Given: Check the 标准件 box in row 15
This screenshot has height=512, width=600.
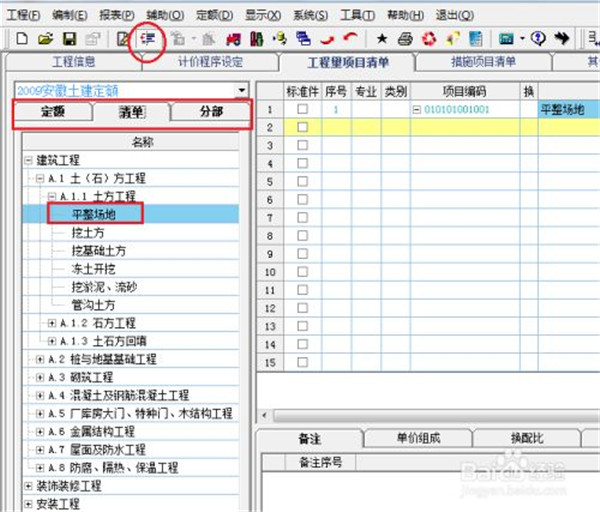Looking at the screenshot, I should [302, 362].
